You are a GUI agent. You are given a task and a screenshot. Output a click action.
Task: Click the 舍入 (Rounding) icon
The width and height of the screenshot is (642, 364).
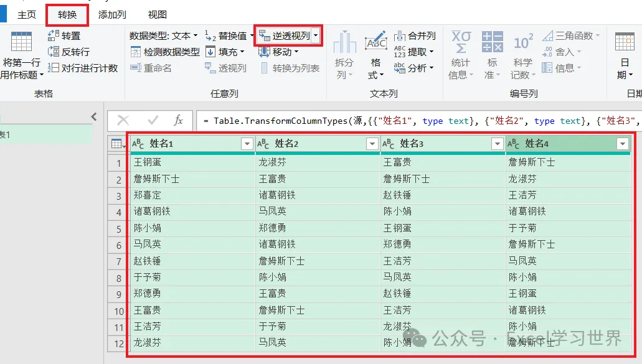point(547,52)
